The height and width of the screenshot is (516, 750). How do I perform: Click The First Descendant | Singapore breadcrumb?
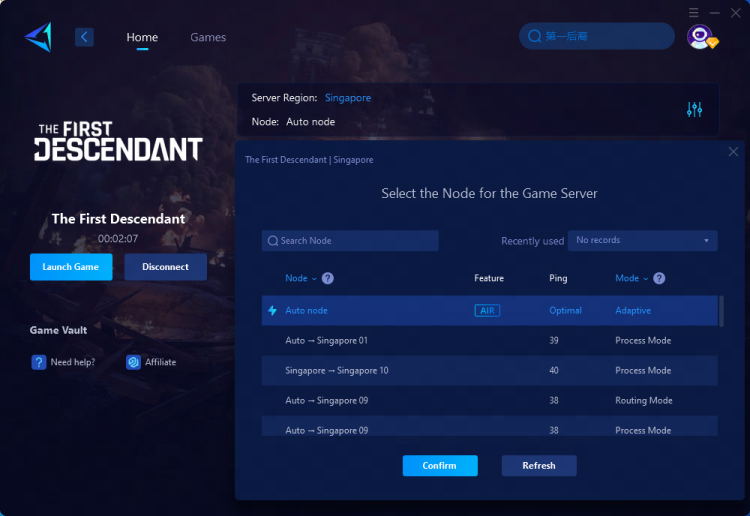point(309,160)
